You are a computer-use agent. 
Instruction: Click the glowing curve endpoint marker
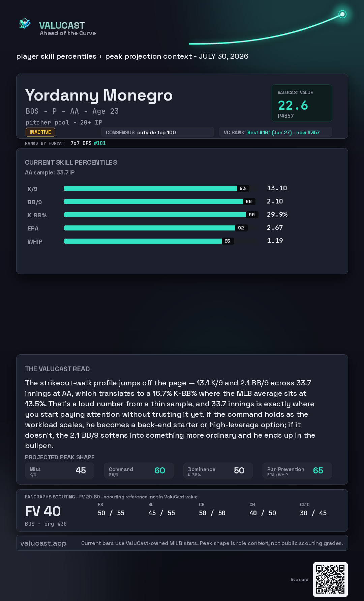(342, 14)
